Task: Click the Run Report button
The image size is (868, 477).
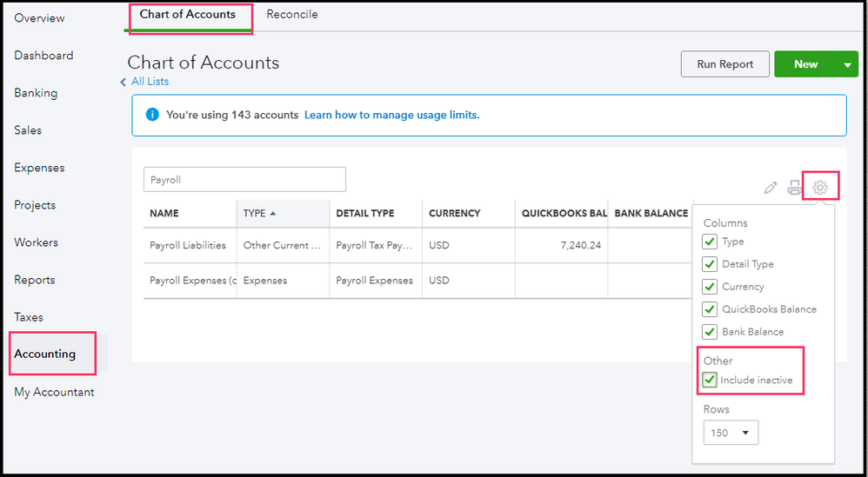Action: 725,64
